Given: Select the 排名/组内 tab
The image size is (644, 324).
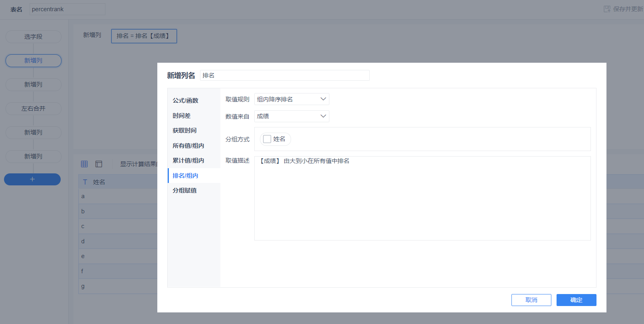Looking at the screenshot, I should click(194, 175).
